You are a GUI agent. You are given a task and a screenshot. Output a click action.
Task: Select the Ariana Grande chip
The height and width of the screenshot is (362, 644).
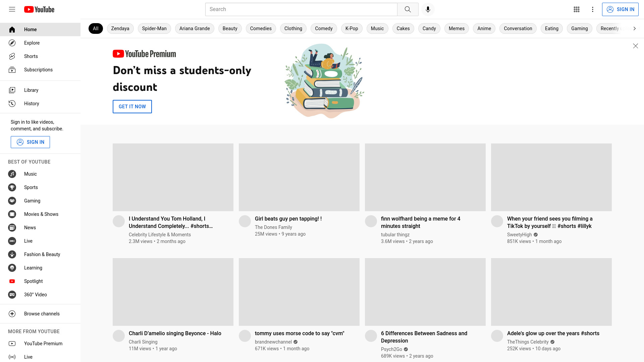tap(195, 28)
